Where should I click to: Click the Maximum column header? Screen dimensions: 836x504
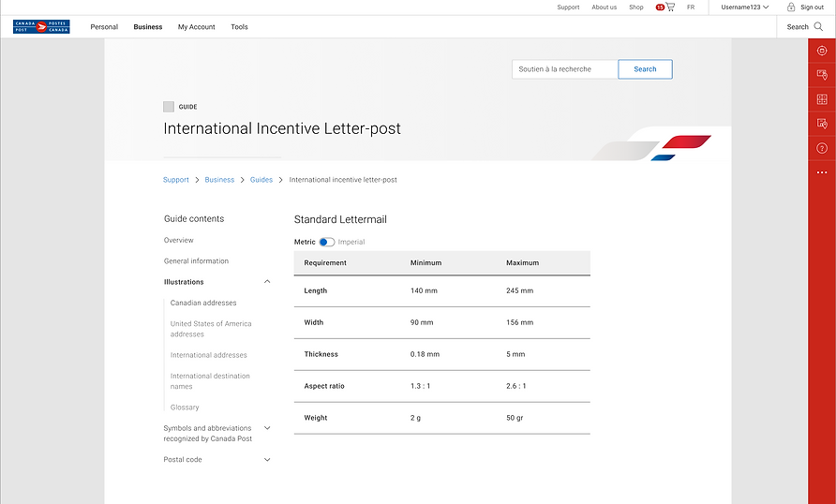(523, 262)
